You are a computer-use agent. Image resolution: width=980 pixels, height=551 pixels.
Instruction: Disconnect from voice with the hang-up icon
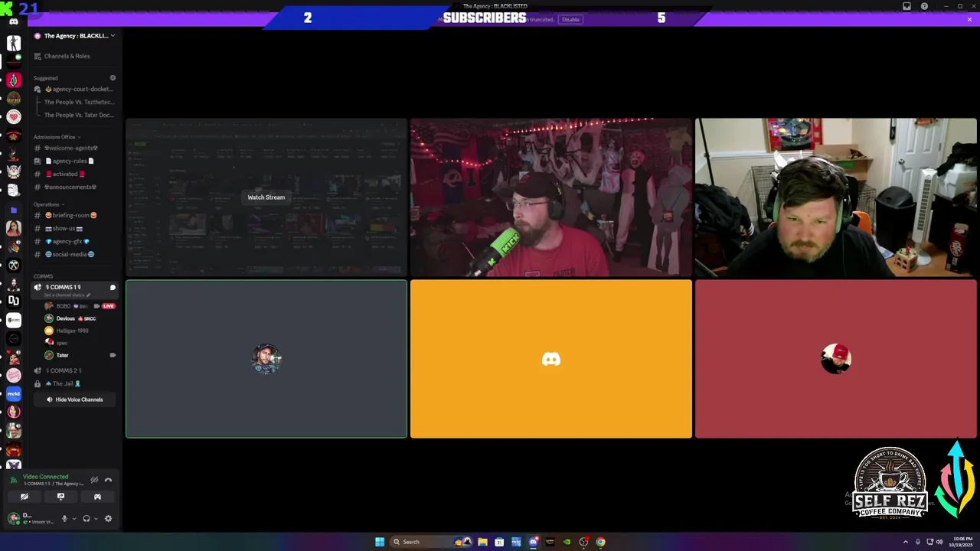[x=108, y=480]
